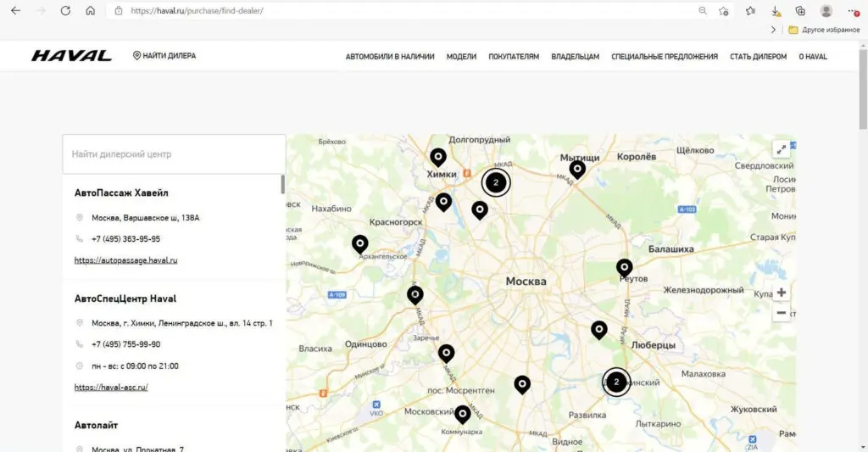Go to Специальные предложения
The width and height of the screenshot is (868, 452).
tap(665, 57)
